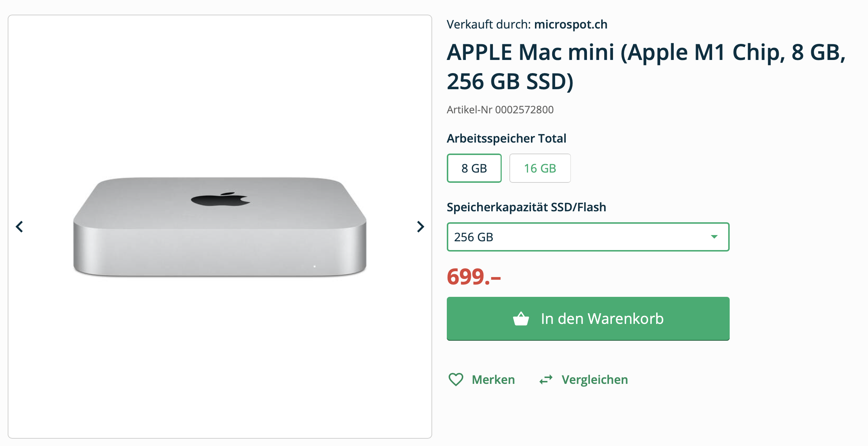Viewport: 868px width, 446px height.
Task: Click the previous image arrow
Action: coord(19,227)
